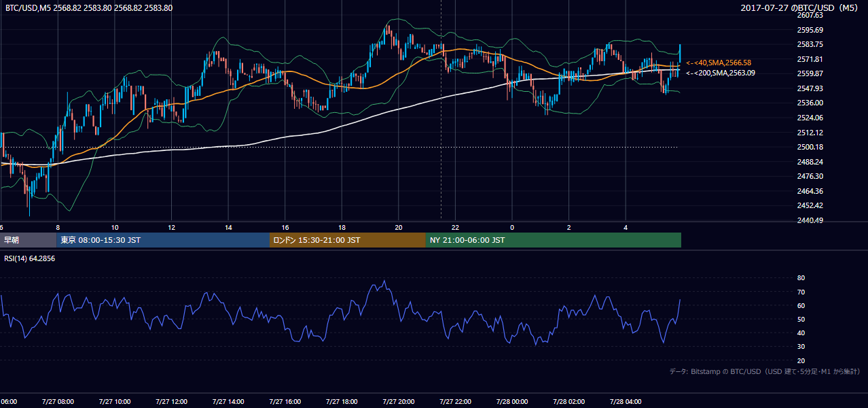Viewport: 868px width, 408px height.
Task: Click RSI scale value 40
Action: click(801, 333)
